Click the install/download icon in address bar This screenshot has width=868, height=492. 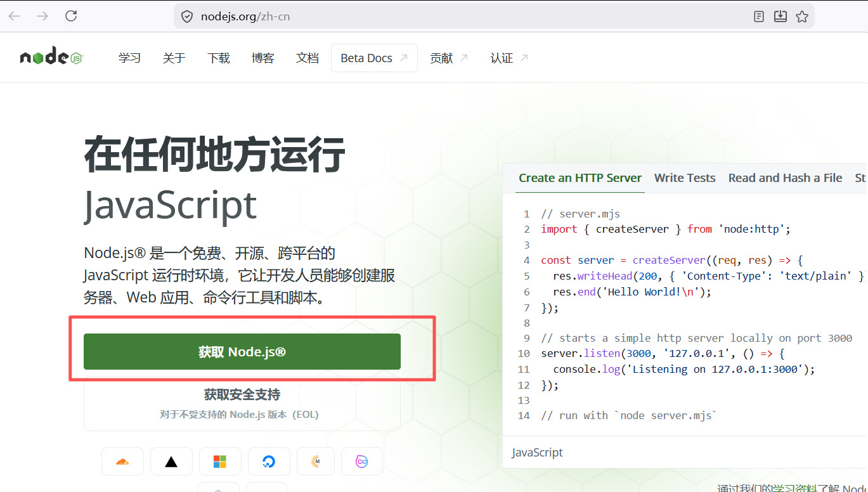click(781, 16)
